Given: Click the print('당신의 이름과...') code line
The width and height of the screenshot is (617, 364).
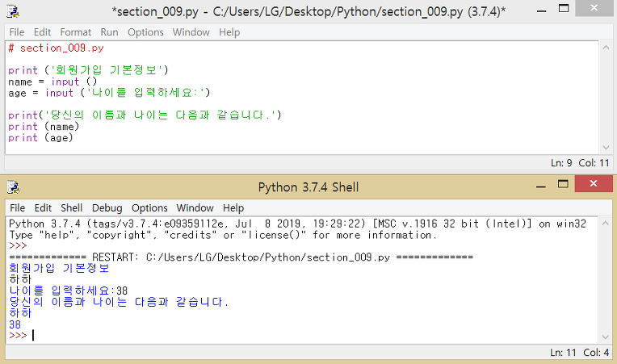Looking at the screenshot, I should point(145,115).
